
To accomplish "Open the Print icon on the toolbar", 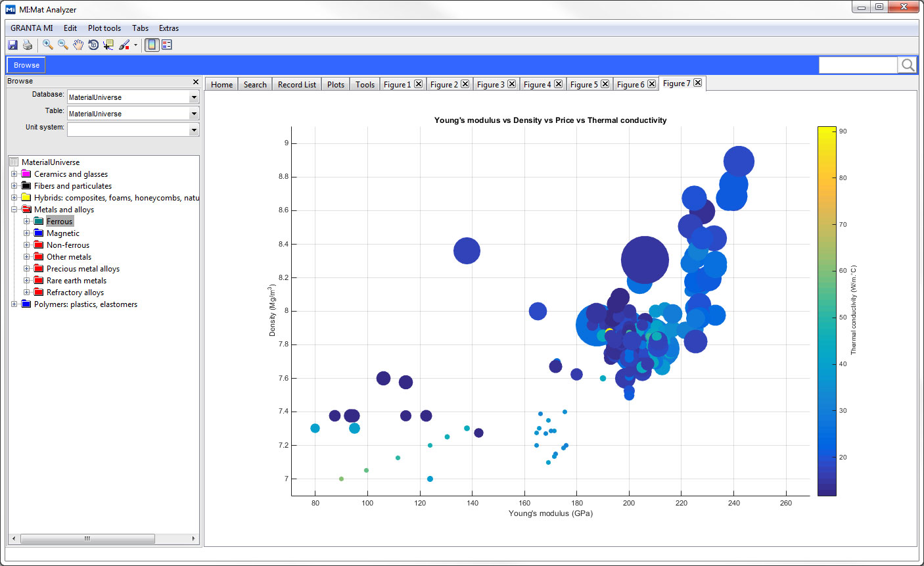I will (x=27, y=44).
